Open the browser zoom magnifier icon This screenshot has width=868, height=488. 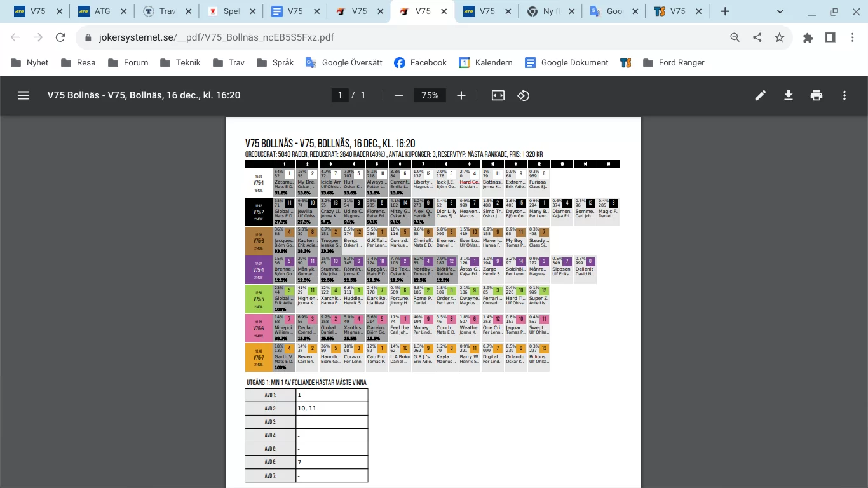pyautogui.click(x=735, y=37)
